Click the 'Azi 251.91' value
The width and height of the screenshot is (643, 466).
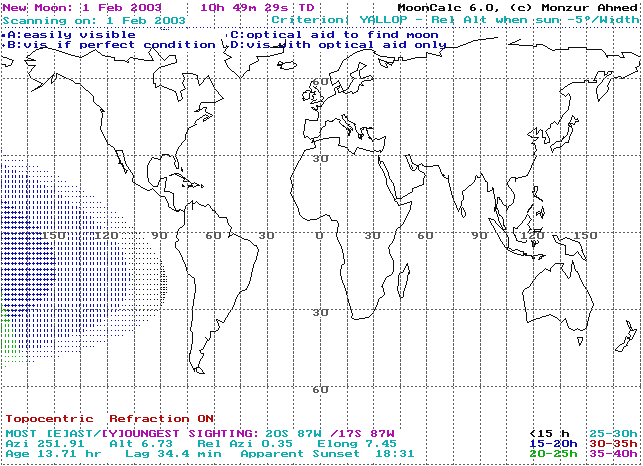click(x=45, y=444)
